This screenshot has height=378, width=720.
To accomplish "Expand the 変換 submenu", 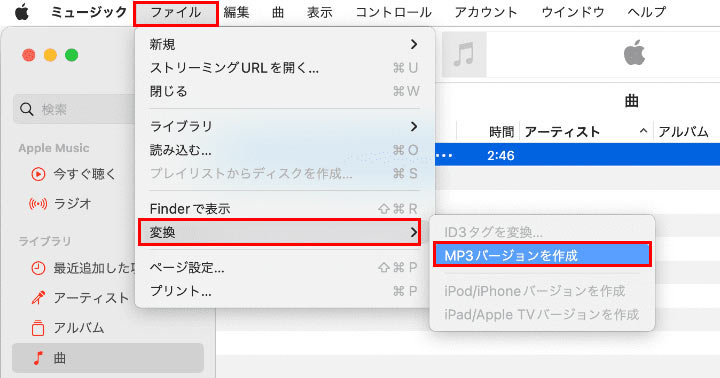I will click(x=280, y=232).
